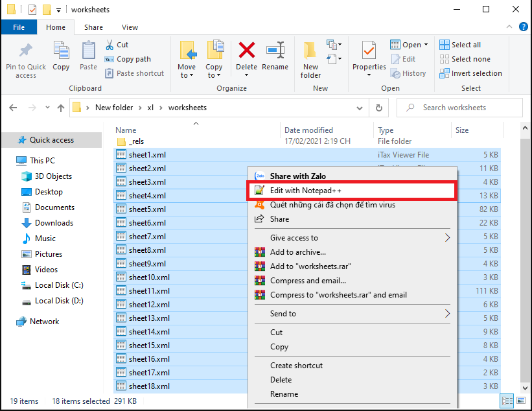Sort by Type column header

point(386,130)
